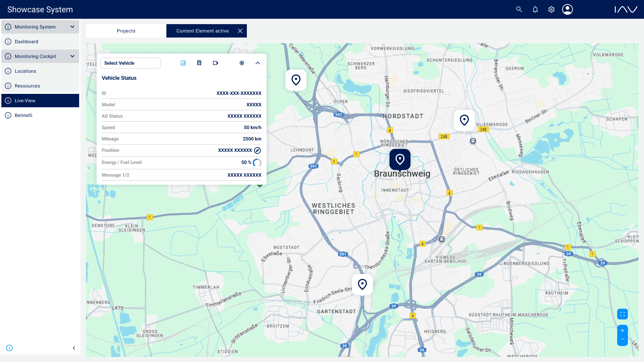Open BeIntelli in sidebar
The image size is (644, 362).
tap(40, 115)
